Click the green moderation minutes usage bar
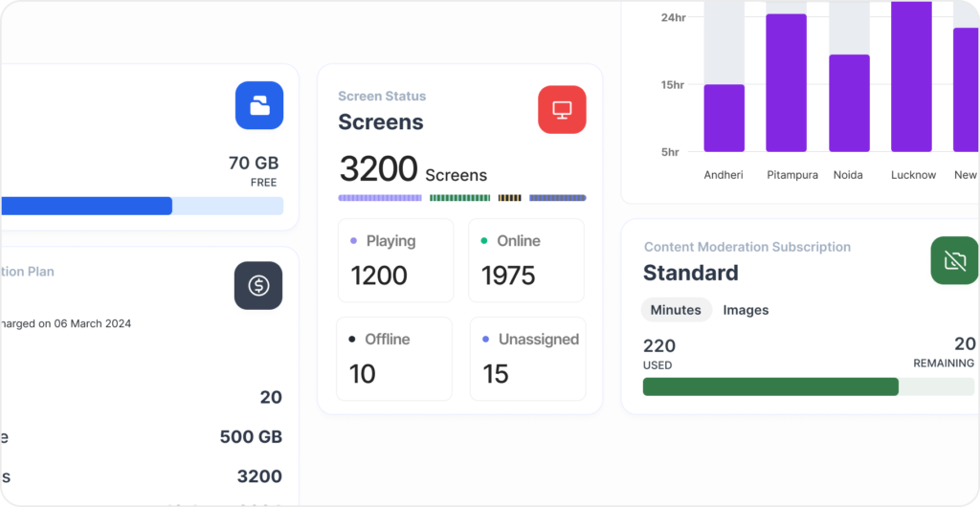 pyautogui.click(x=770, y=386)
